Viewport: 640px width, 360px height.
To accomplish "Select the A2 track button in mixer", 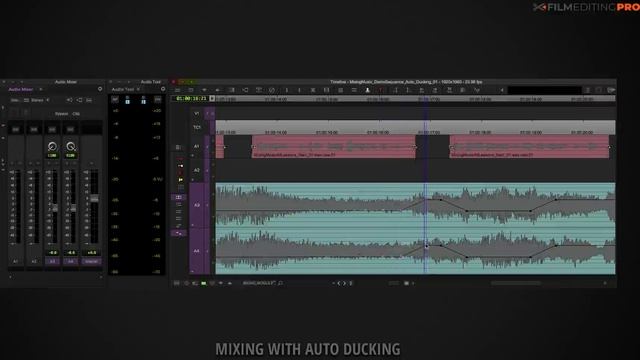I will pyautogui.click(x=34, y=261).
